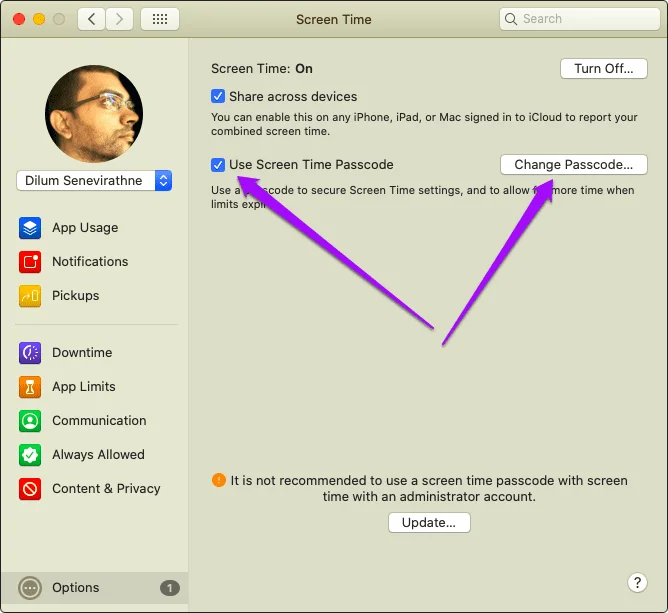Click the 'It is not recommended' warning text
This screenshot has width=668, height=613.
[x=429, y=489]
